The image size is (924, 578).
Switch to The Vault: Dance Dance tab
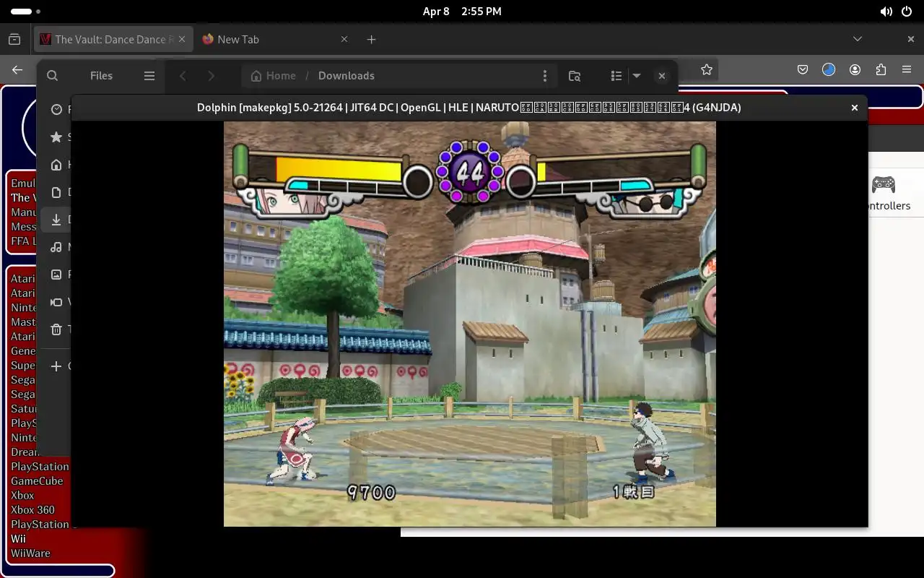point(113,39)
